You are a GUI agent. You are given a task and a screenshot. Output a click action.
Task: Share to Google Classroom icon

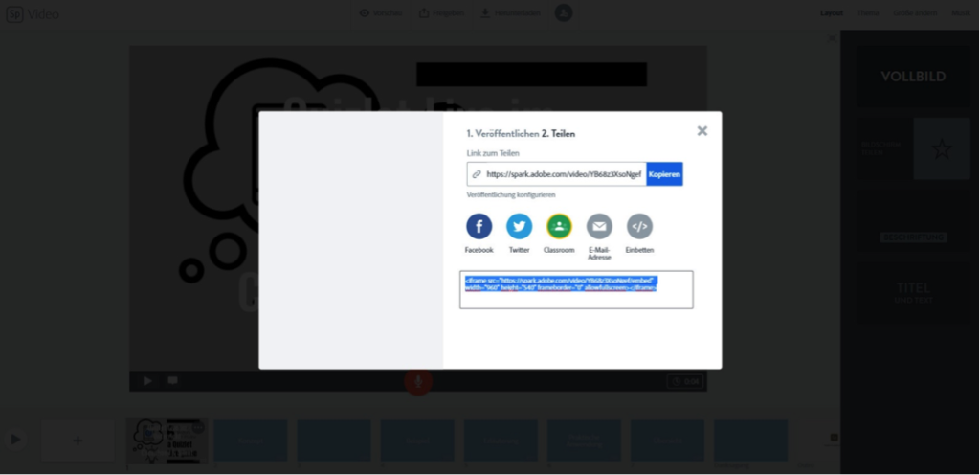559,226
